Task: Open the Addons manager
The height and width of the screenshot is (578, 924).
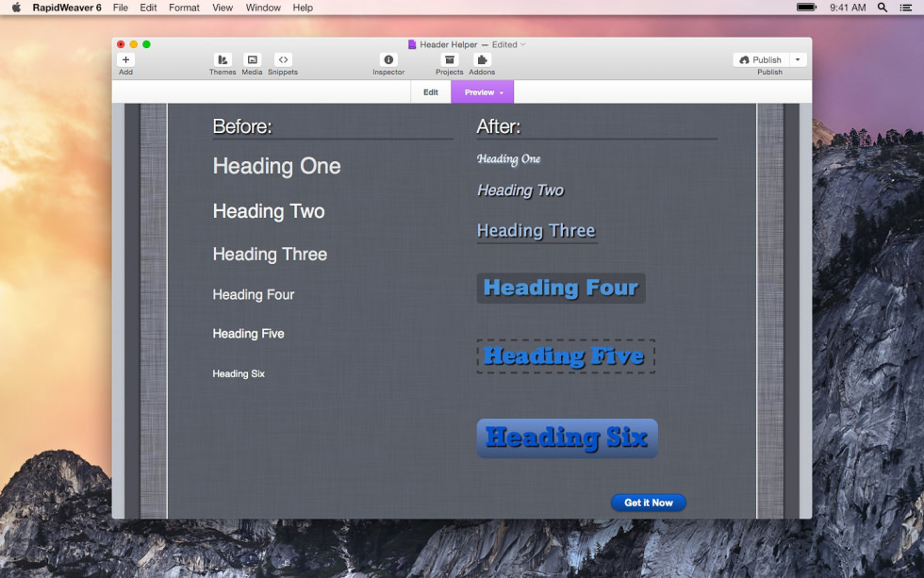Action: click(x=482, y=59)
